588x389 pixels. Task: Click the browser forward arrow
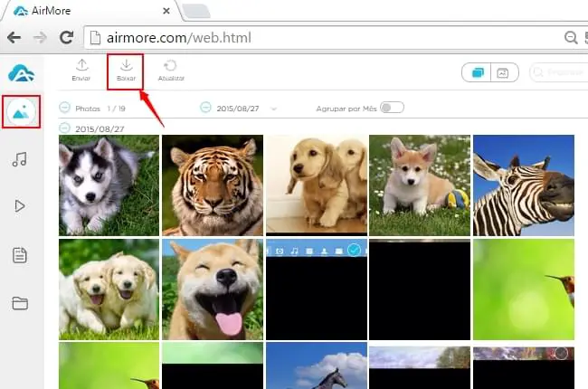pyautogui.click(x=40, y=37)
